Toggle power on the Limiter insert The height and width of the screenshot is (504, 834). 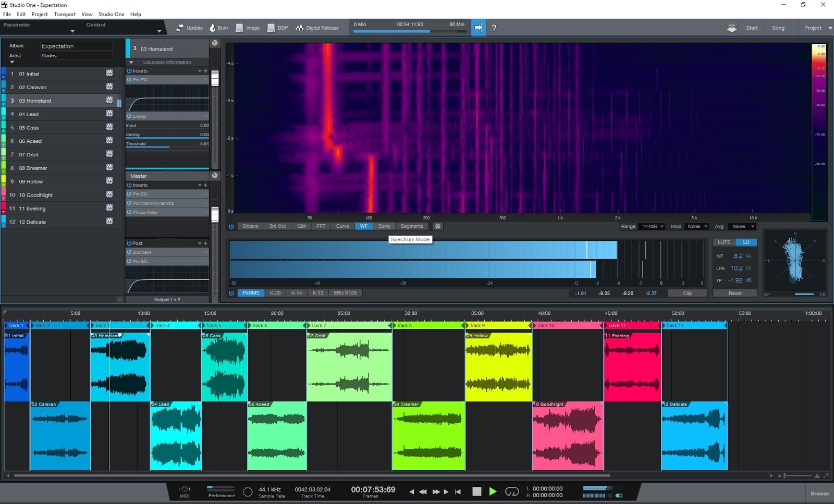click(x=130, y=116)
